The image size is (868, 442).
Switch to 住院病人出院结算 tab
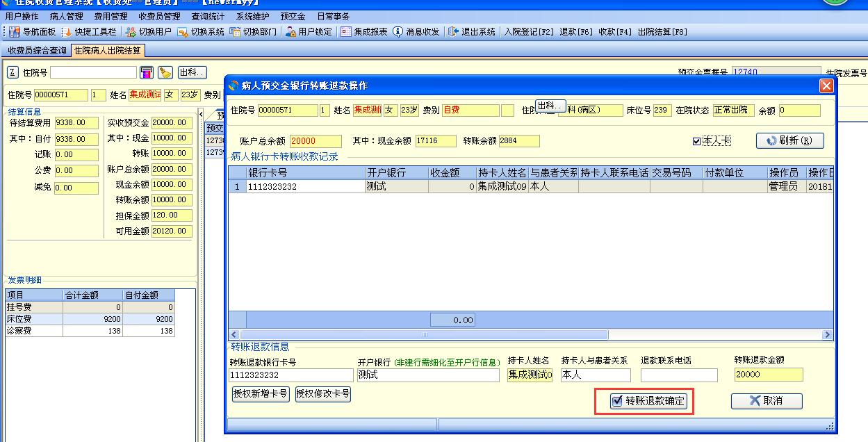tap(108, 51)
